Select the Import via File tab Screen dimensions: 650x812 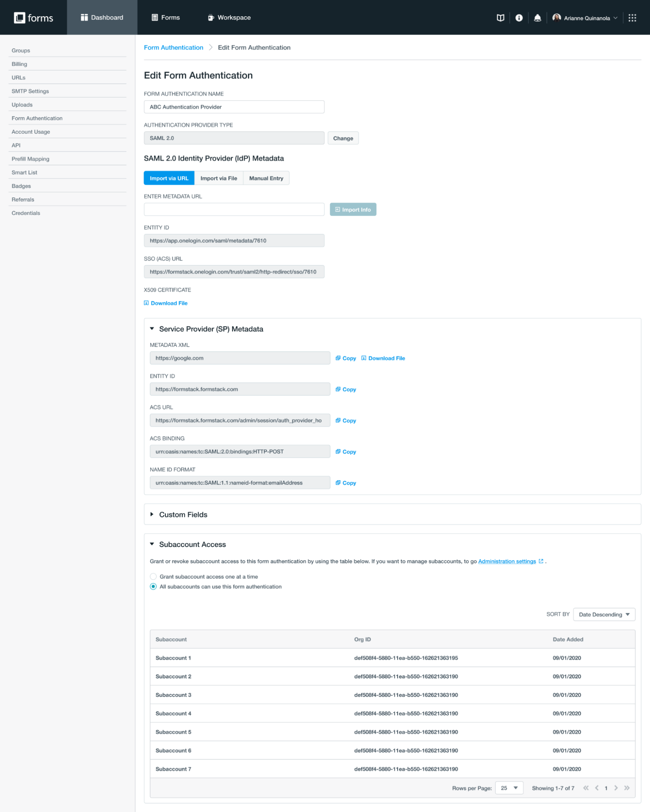pos(218,178)
